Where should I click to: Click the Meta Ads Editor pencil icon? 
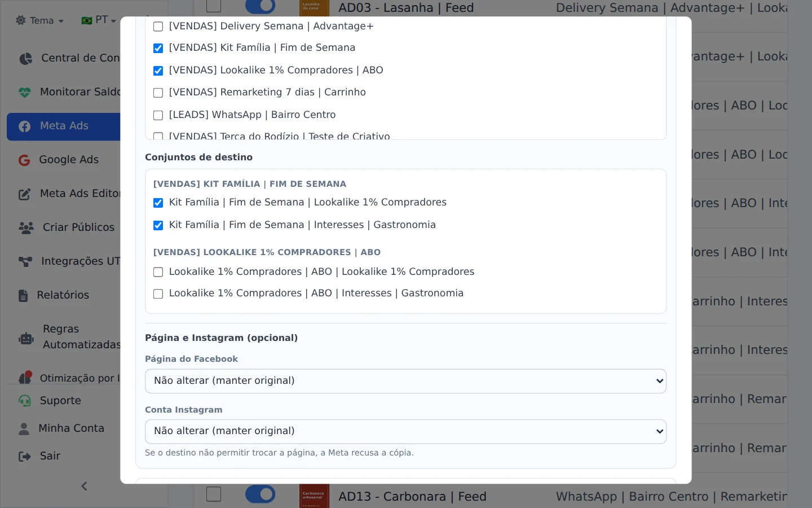pyautogui.click(x=25, y=194)
